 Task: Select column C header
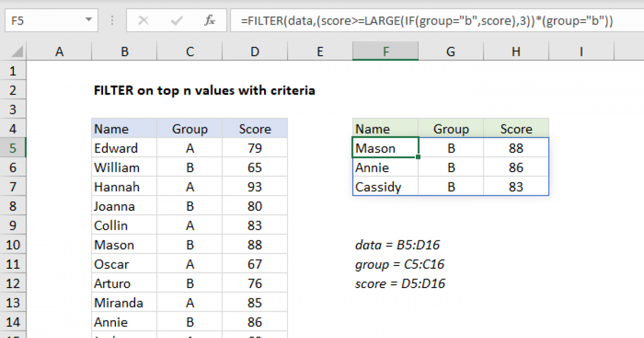pyautogui.click(x=189, y=52)
